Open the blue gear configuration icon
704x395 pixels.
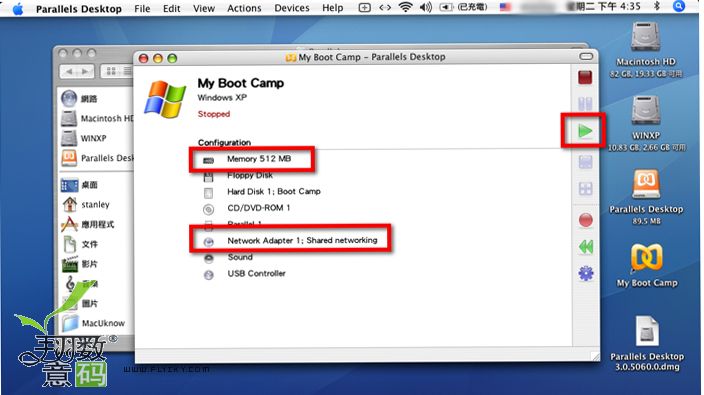tap(586, 273)
